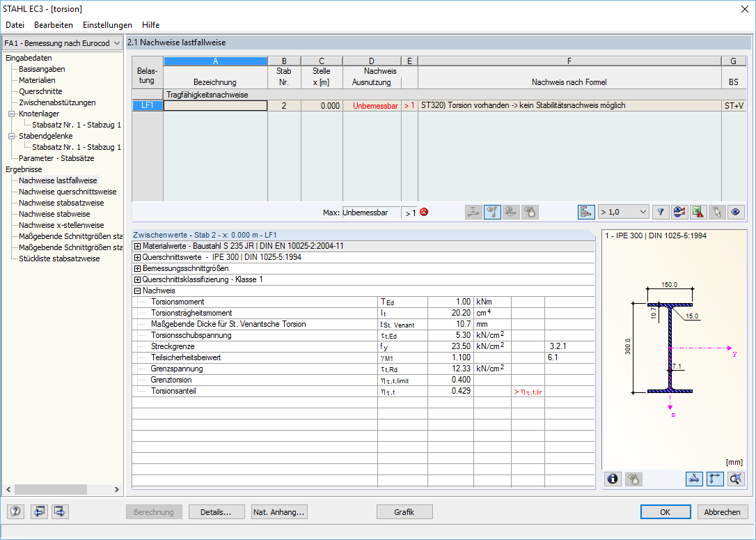Select Zwischenabstützungen in the navigator
Viewport: 756px width, 540px height.
(57, 102)
